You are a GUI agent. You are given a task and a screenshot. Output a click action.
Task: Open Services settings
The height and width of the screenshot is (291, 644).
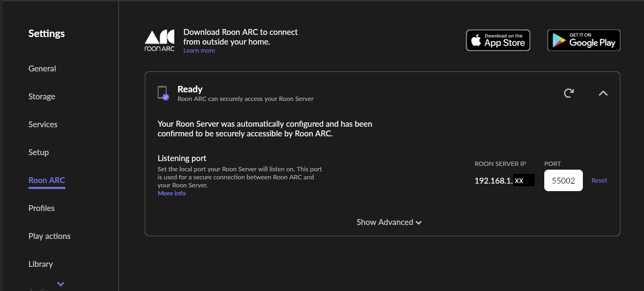(43, 125)
